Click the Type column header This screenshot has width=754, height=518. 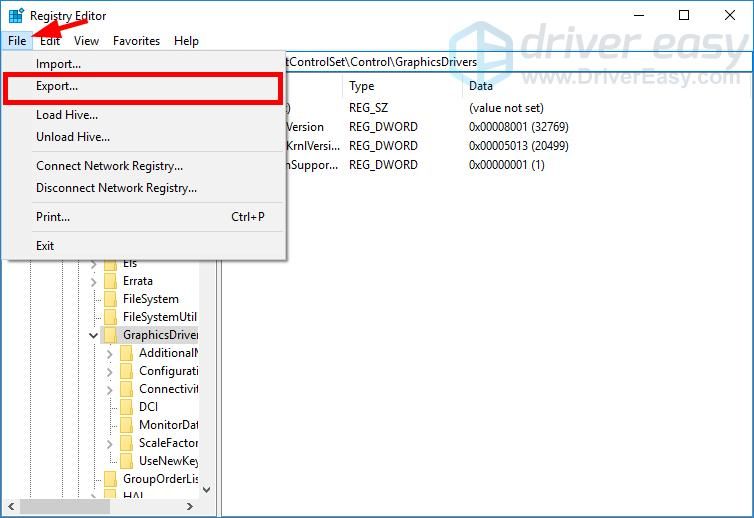point(361,87)
